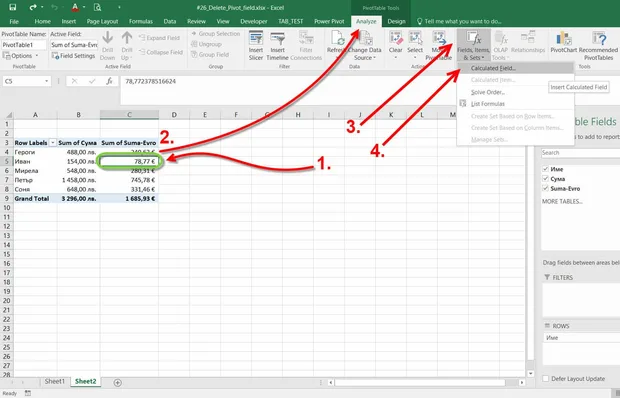Click the PivotTable Name input field

pyautogui.click(x=23, y=45)
